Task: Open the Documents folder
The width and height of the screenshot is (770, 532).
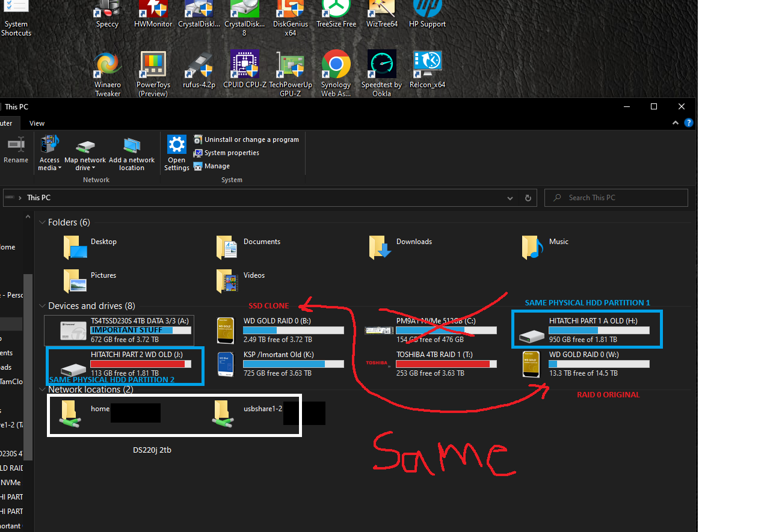Action: click(248, 246)
